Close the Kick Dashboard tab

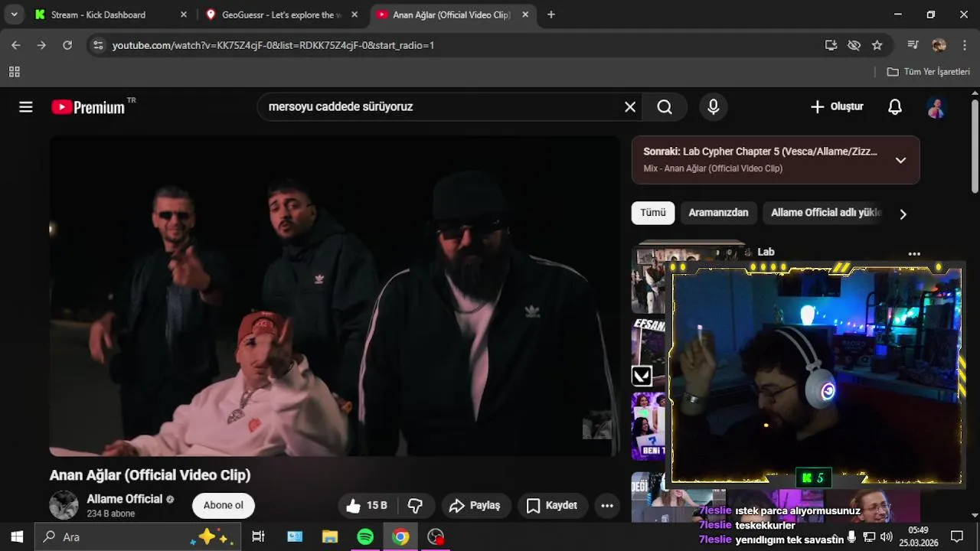[x=183, y=15]
